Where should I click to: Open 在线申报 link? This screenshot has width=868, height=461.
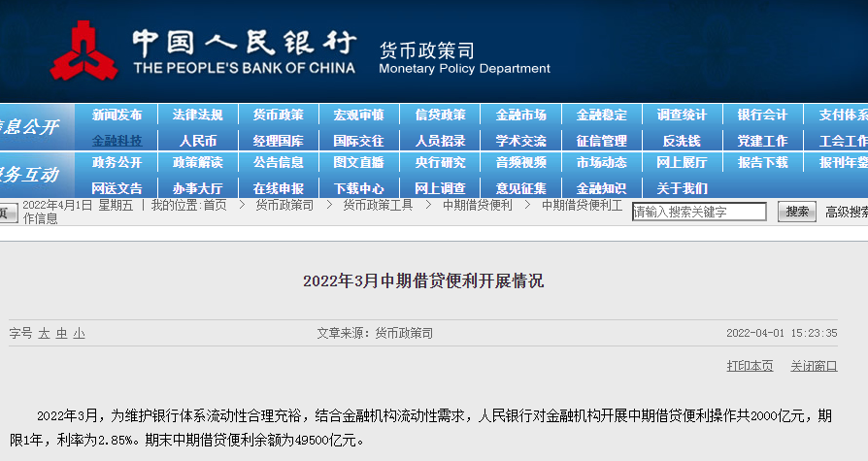tap(279, 188)
